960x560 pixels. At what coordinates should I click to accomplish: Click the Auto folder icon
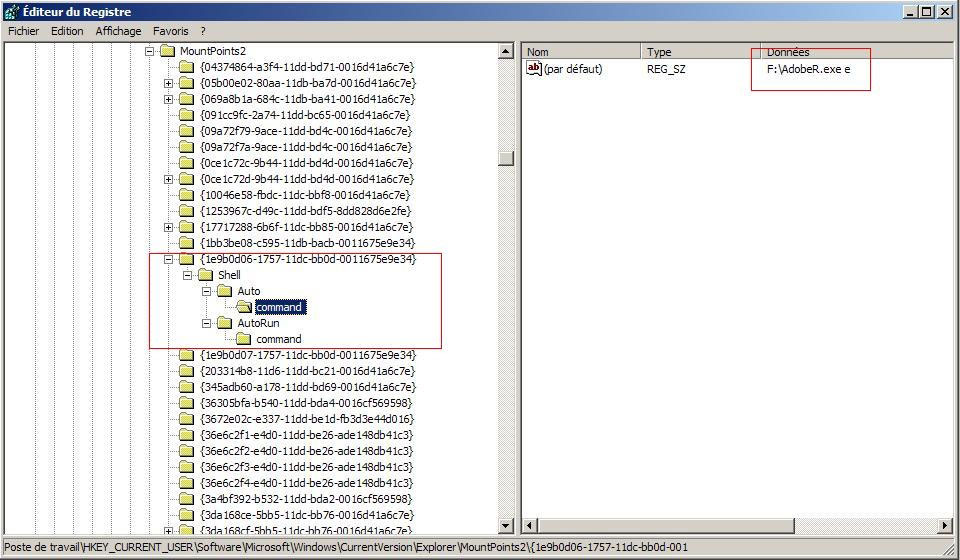tap(225, 291)
